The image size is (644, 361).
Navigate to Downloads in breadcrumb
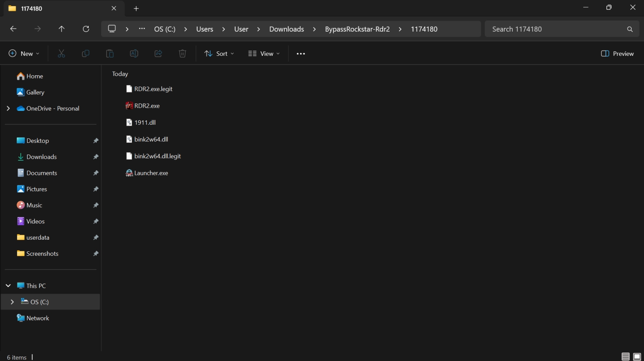click(x=286, y=29)
